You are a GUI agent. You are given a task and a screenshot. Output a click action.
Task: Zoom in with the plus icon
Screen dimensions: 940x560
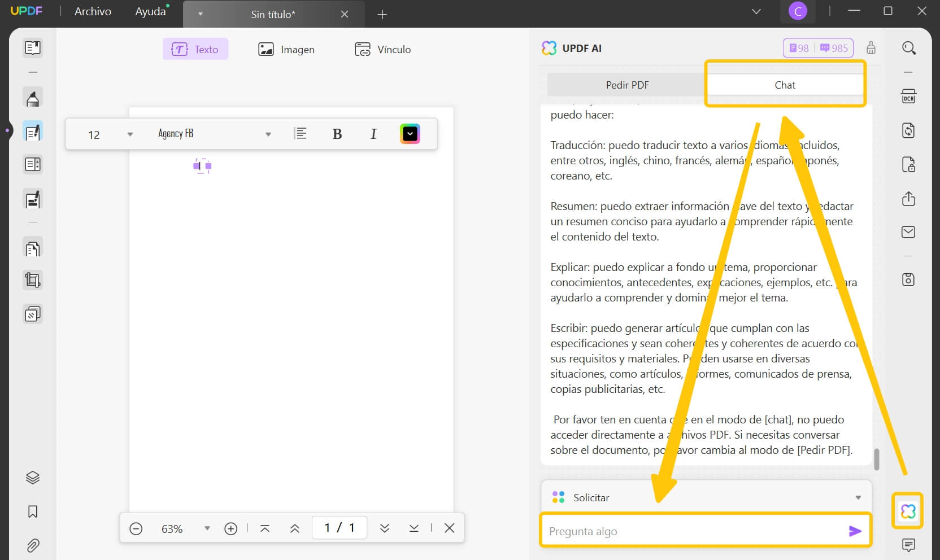pyautogui.click(x=230, y=528)
